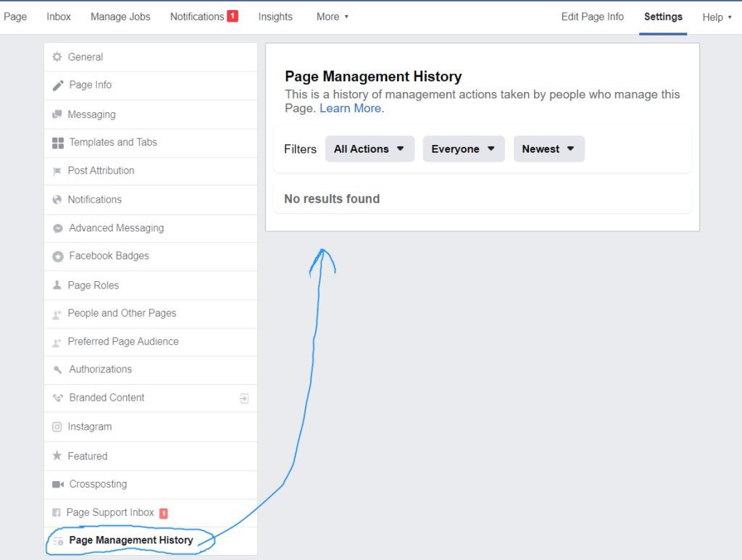The height and width of the screenshot is (560, 742).
Task: Open Page Info settings in sidebar
Action: [x=151, y=85]
